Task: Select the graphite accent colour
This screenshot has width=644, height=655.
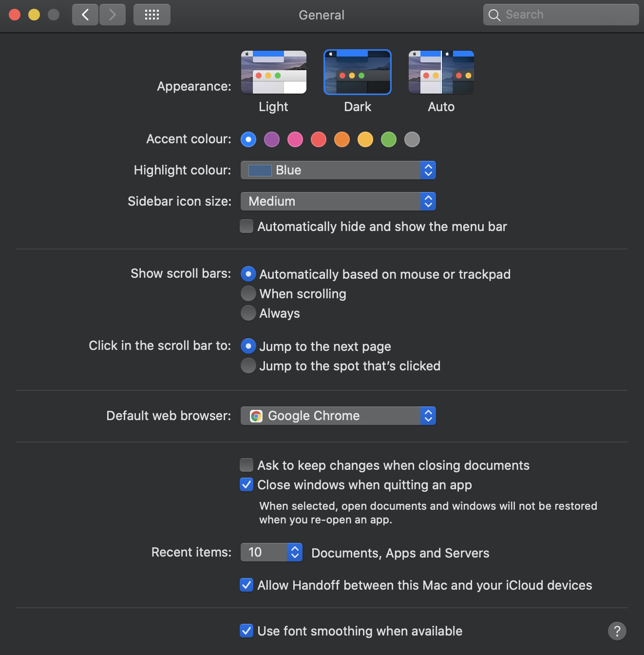Action: (x=412, y=139)
